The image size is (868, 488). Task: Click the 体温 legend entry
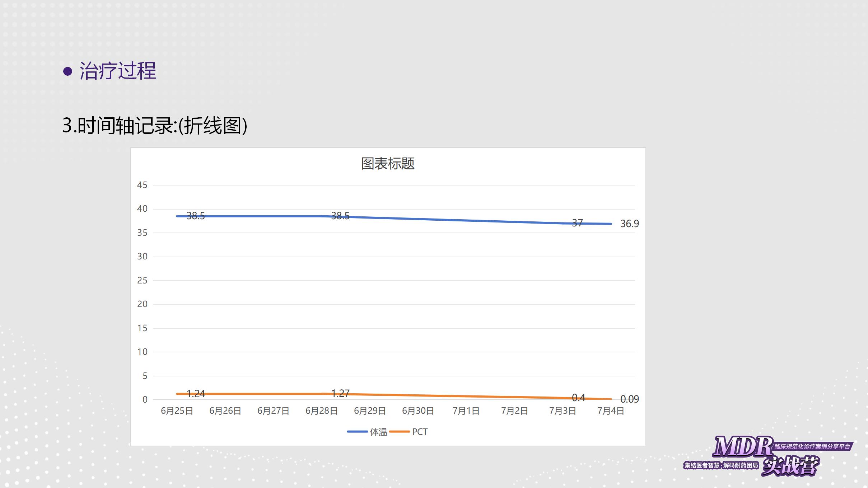[378, 432]
